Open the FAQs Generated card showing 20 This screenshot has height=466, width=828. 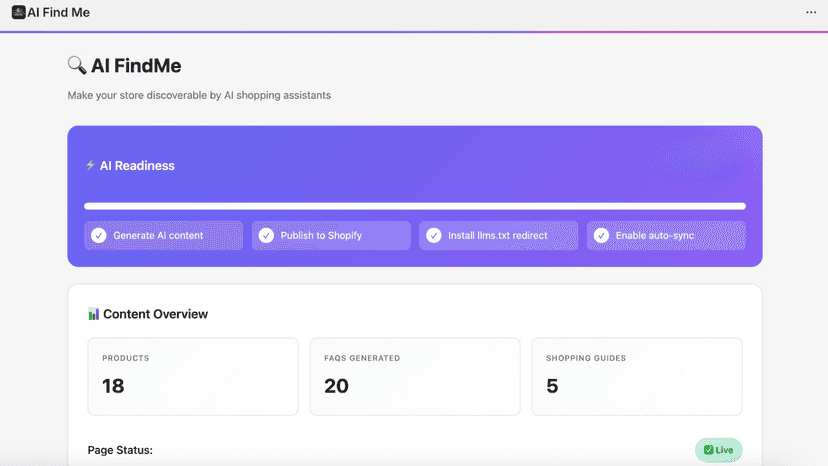click(x=415, y=377)
